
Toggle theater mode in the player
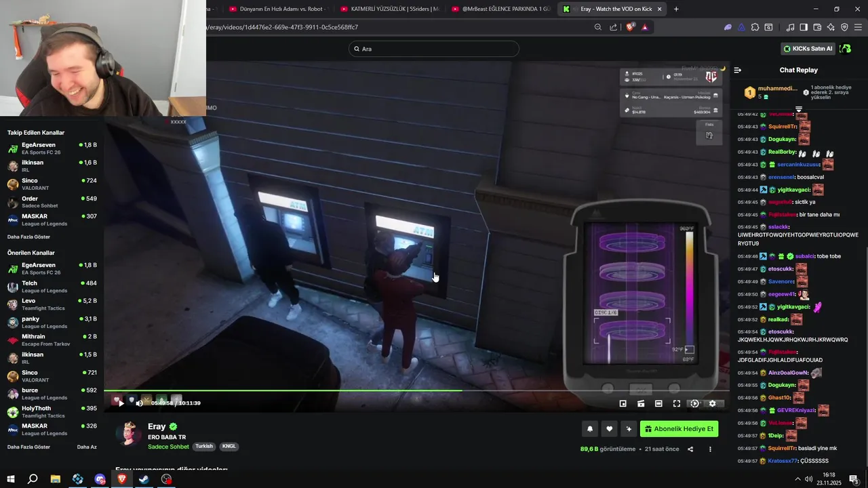658,403
